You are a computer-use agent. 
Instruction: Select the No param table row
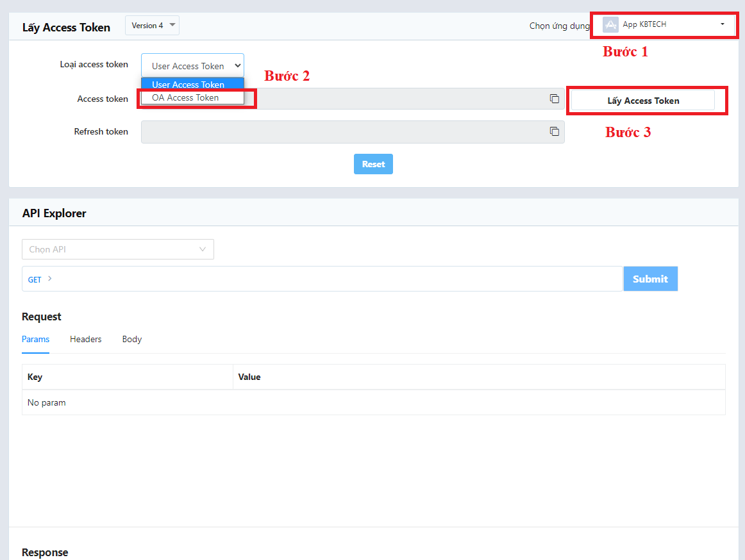373,402
